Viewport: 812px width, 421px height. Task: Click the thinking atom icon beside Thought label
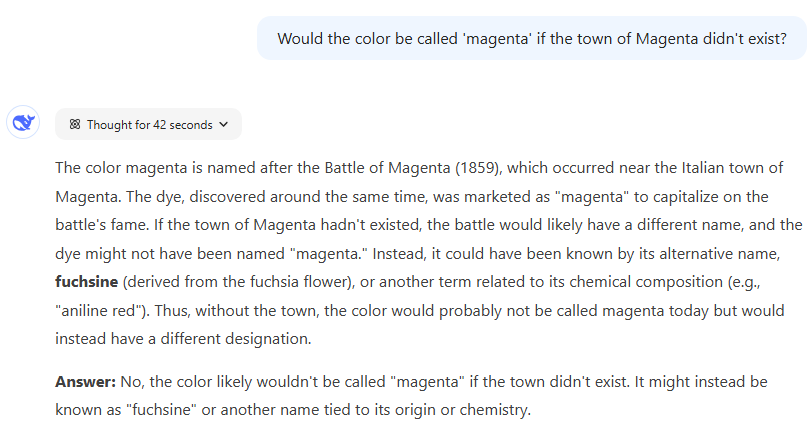pyautogui.click(x=75, y=124)
